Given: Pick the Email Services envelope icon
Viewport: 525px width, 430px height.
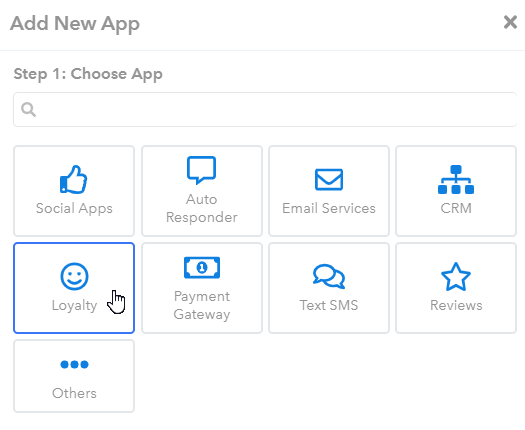Looking at the screenshot, I should click(x=329, y=180).
